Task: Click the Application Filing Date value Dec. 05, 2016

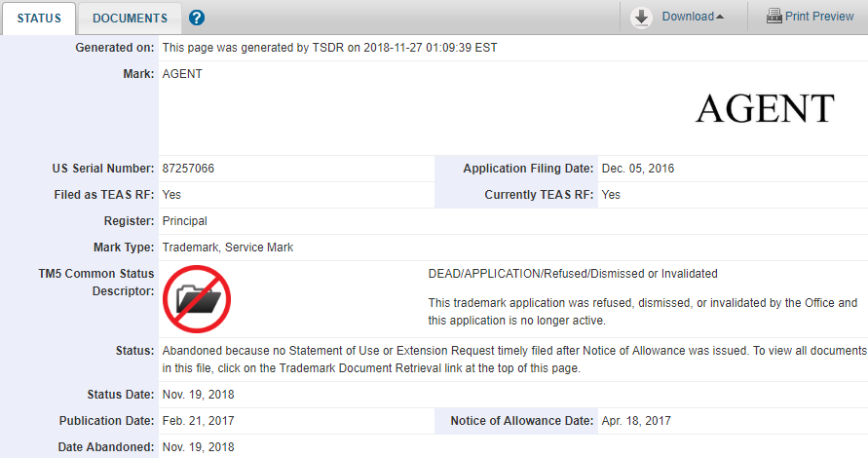Action: pyautogui.click(x=638, y=169)
